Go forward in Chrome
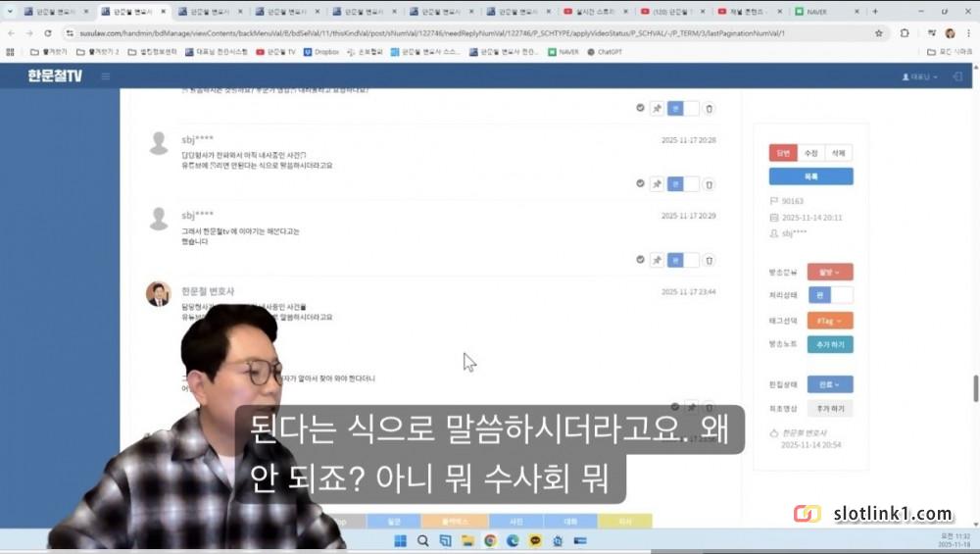980x554 pixels. tap(29, 33)
